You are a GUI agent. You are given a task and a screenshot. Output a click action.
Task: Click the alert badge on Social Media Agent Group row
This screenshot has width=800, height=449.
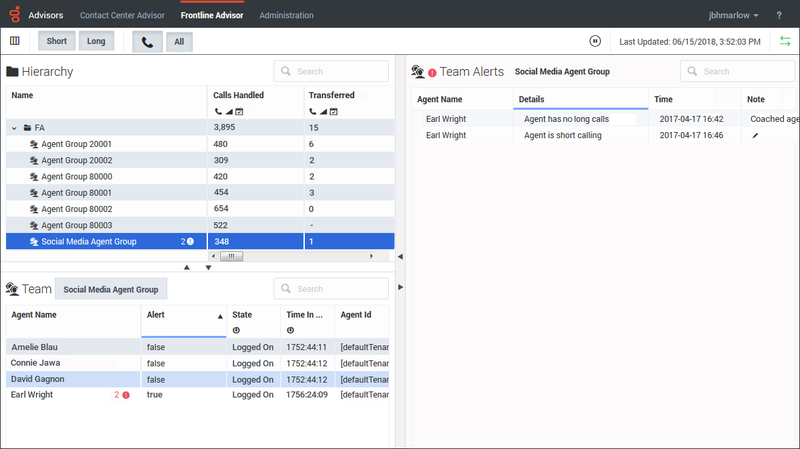pyautogui.click(x=190, y=241)
